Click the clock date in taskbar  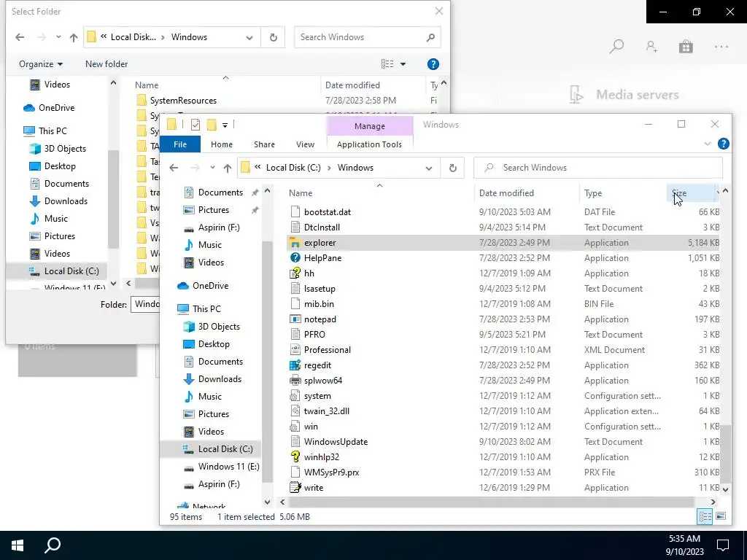tap(684, 552)
